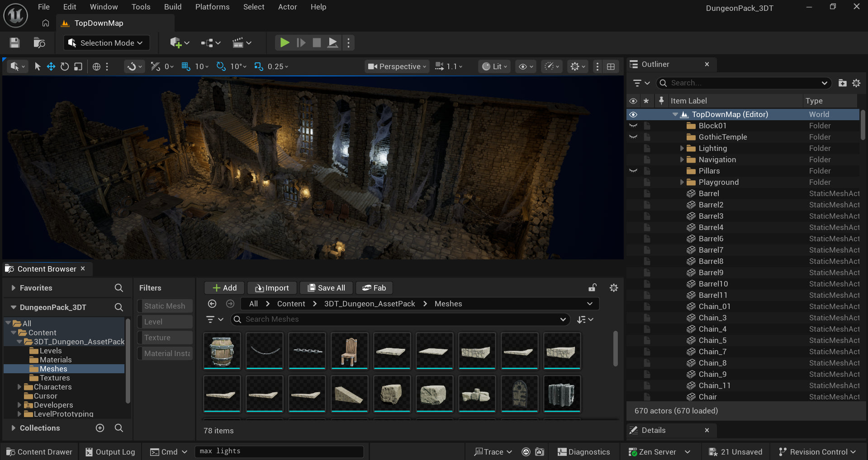Open the play options three-dot menu
Image resolution: width=868 pixels, height=460 pixels.
[x=348, y=43]
